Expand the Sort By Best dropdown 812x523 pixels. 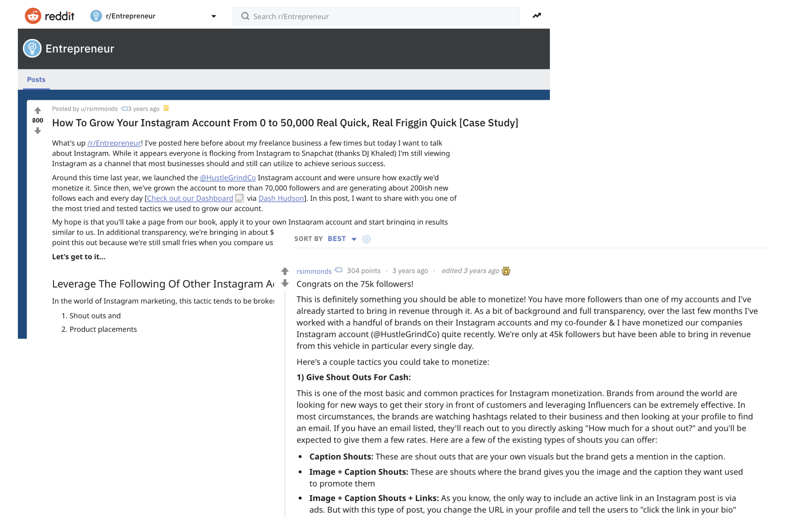342,239
